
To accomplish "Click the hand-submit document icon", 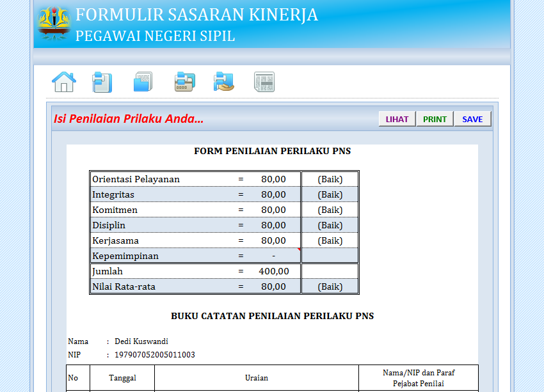I will click(x=224, y=81).
